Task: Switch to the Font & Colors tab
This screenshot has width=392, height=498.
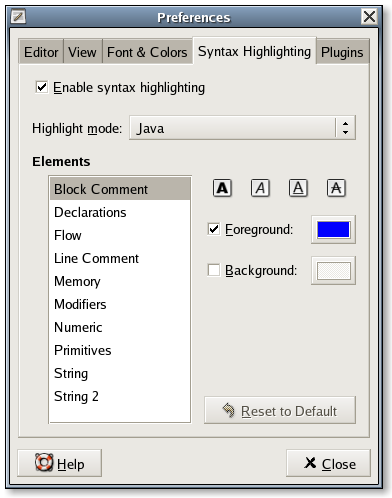Action: [147, 52]
